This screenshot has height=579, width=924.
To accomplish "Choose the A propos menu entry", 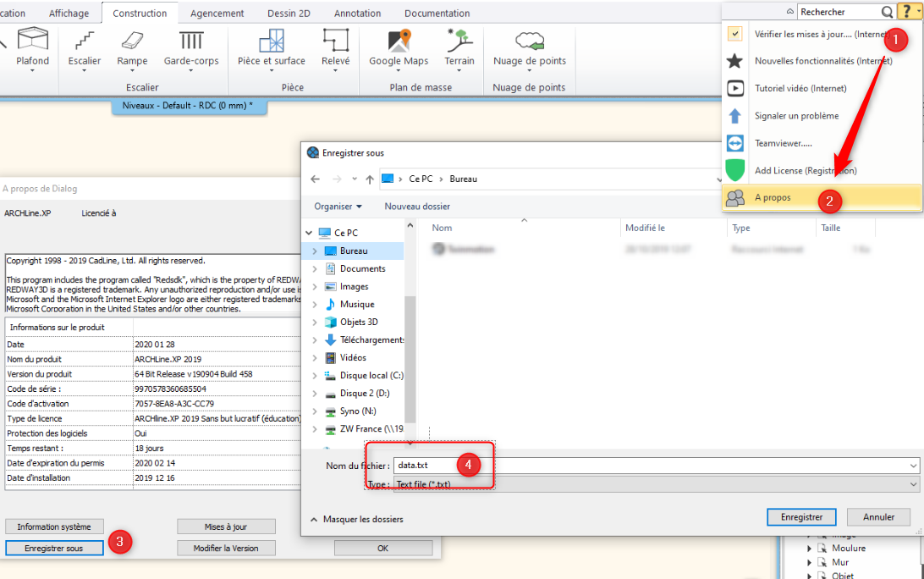I will 822,197.
